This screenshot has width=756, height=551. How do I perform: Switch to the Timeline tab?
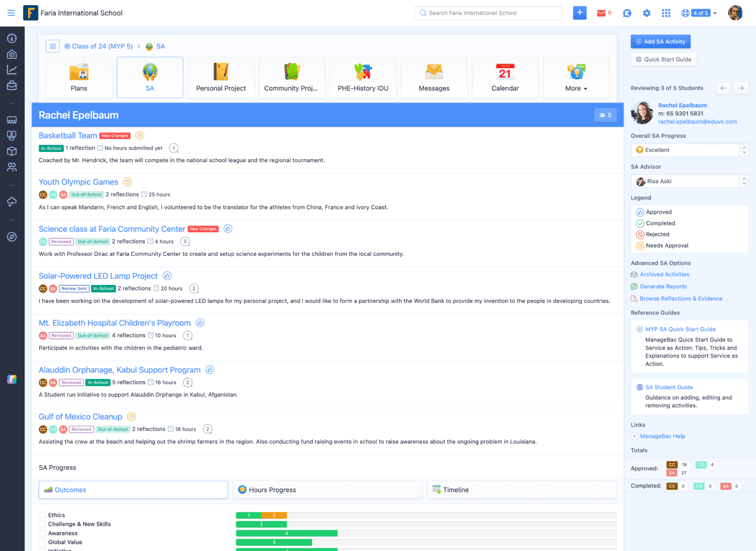[x=522, y=490]
